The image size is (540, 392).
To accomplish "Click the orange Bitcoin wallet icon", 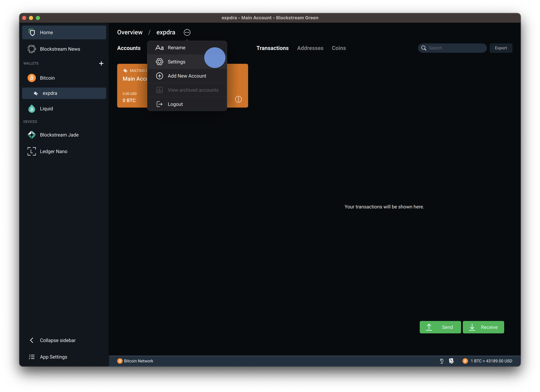I will [32, 78].
